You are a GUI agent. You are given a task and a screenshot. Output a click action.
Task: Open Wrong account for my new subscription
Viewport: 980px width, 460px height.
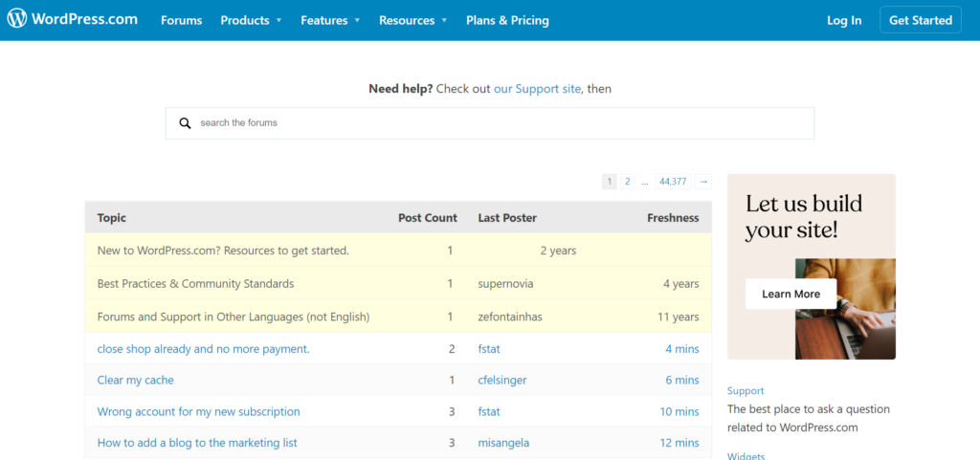(198, 412)
